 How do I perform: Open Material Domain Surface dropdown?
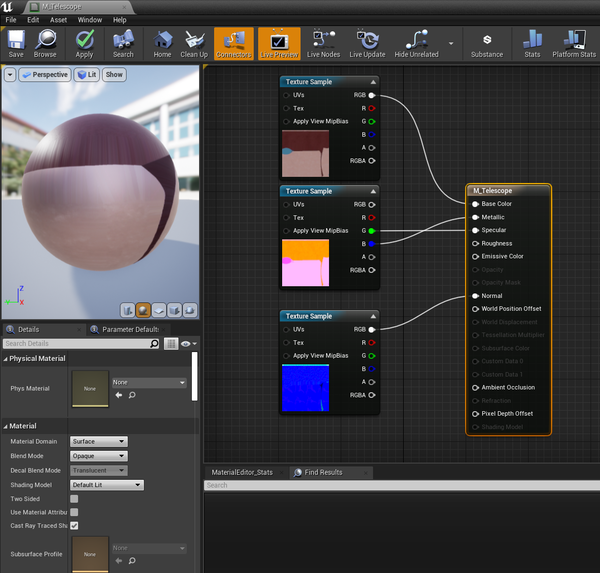(x=99, y=441)
